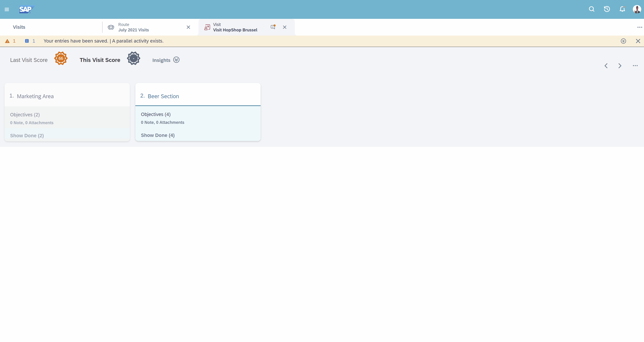Click the Last Visit Score label
Viewport: 644px width, 342px height.
pos(29,60)
